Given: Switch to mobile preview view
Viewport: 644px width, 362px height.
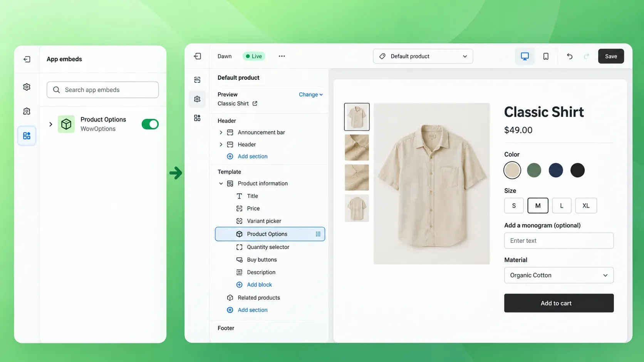Looking at the screenshot, I should click(x=546, y=56).
